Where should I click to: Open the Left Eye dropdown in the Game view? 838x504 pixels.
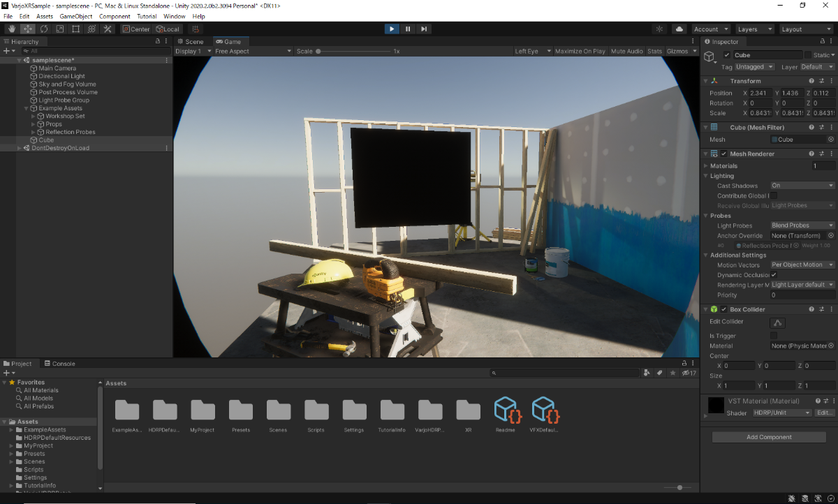pyautogui.click(x=532, y=51)
